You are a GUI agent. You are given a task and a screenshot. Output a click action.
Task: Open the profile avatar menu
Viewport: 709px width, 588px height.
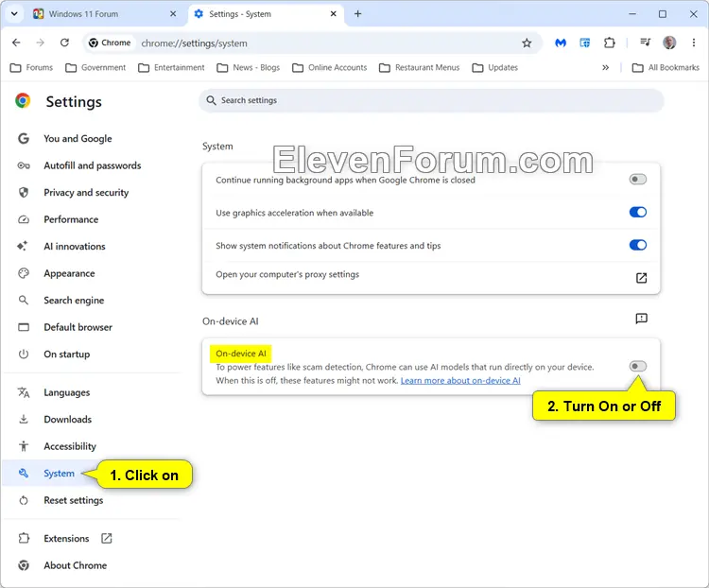(669, 43)
